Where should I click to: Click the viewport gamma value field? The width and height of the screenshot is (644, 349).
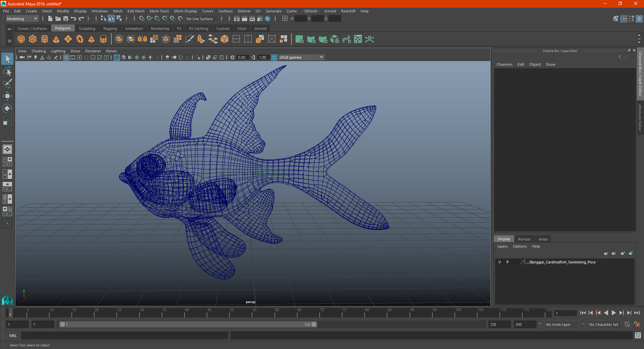point(263,57)
